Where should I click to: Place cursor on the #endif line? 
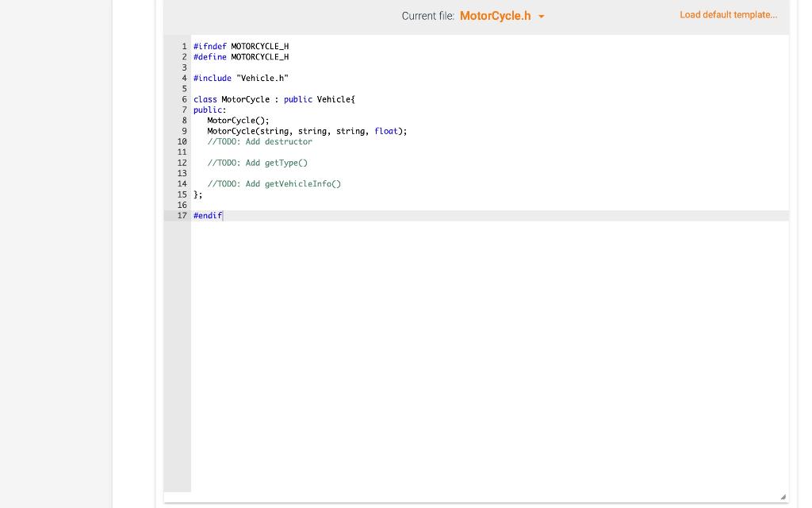(207, 215)
